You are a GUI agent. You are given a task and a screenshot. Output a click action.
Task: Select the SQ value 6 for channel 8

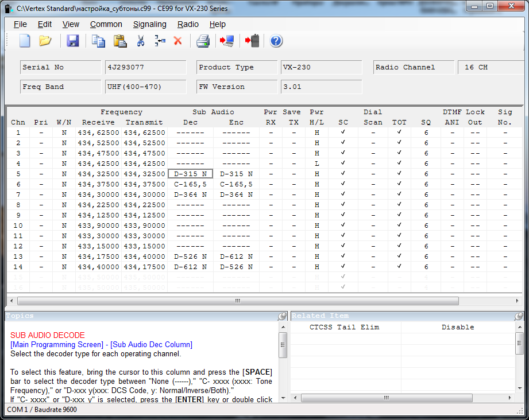pyautogui.click(x=426, y=205)
